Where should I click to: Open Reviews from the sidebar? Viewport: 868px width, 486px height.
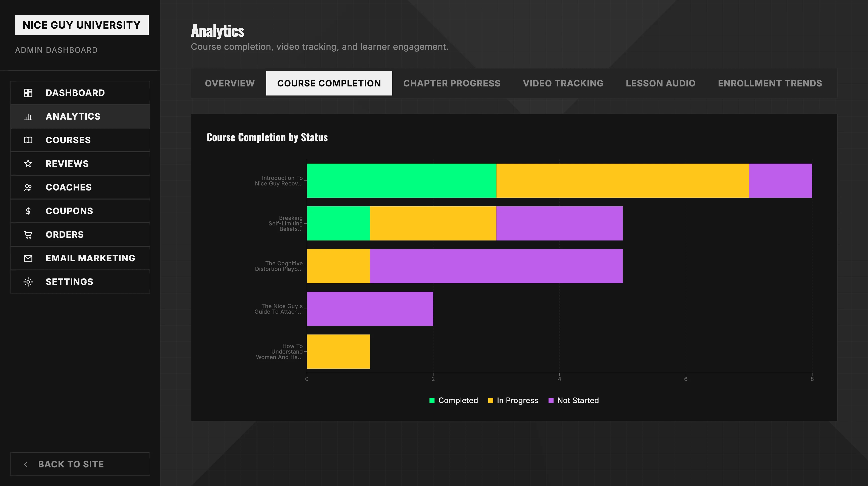80,164
